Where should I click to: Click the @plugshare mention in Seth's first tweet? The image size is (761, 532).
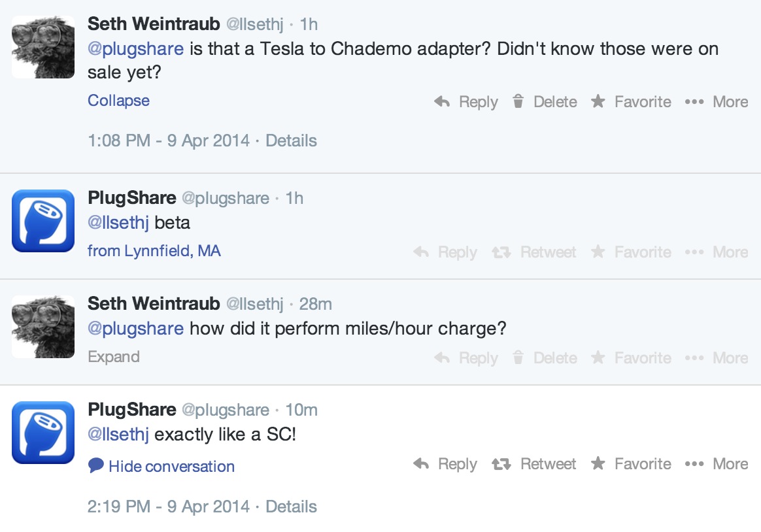pos(135,49)
